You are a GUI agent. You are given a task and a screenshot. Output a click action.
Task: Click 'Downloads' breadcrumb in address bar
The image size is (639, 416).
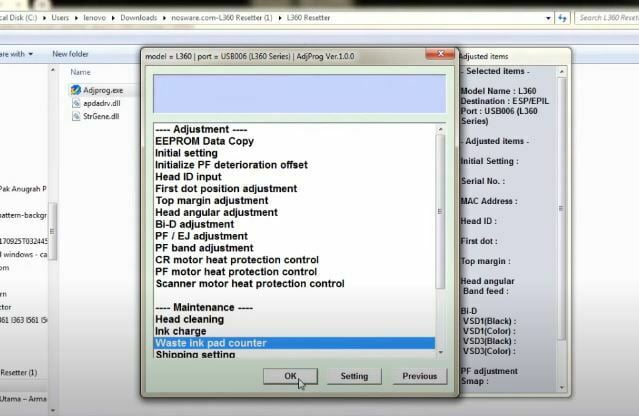[139, 18]
